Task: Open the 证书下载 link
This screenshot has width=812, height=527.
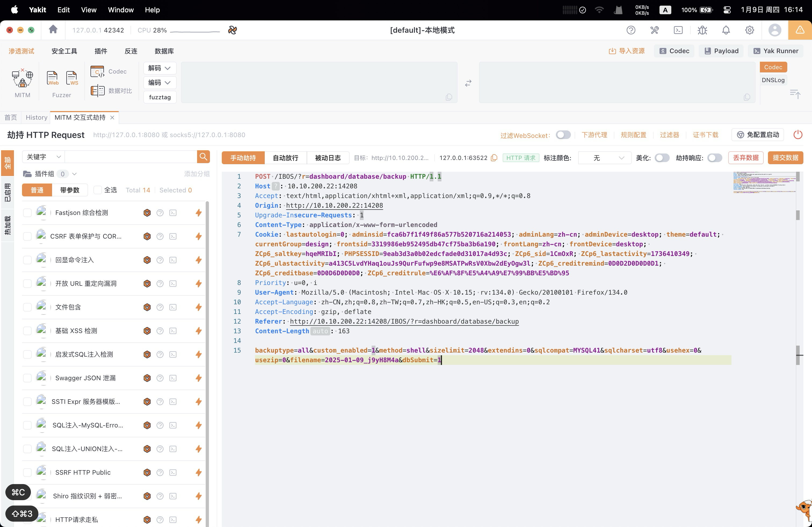Action: [706, 135]
